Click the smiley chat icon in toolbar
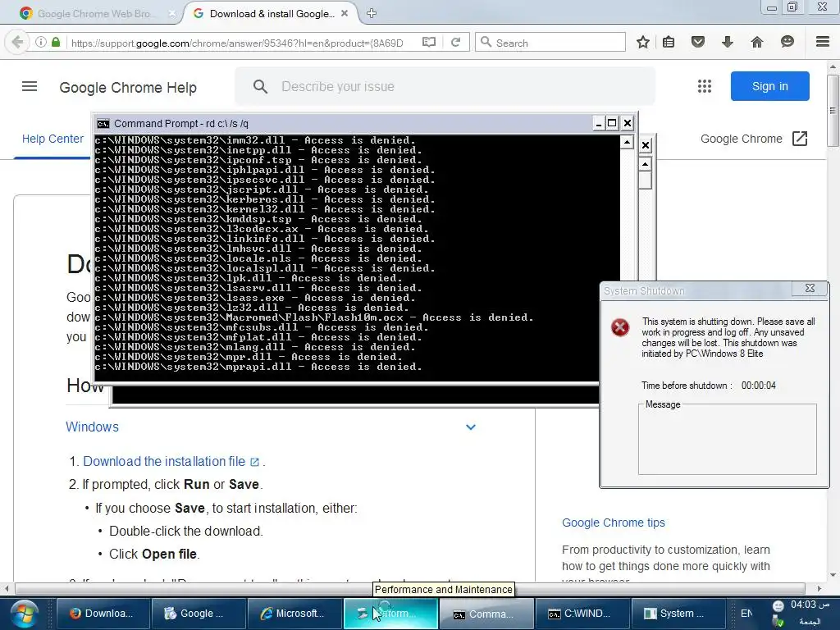 (787, 42)
